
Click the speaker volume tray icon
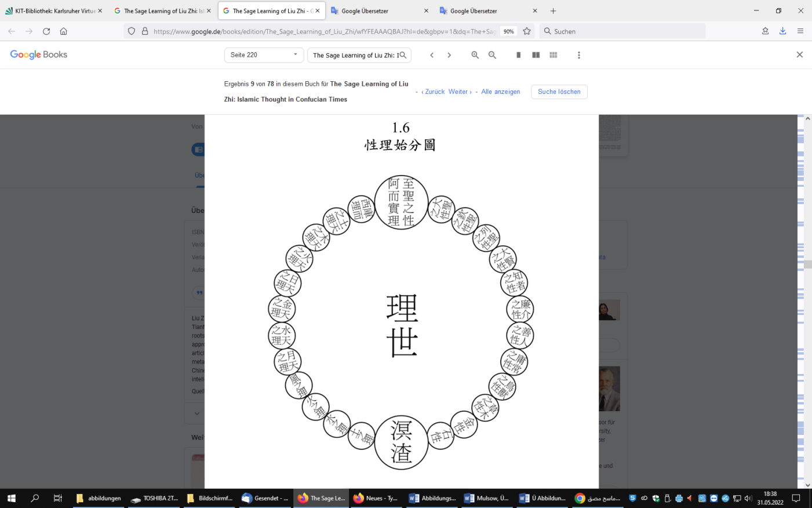click(748, 498)
